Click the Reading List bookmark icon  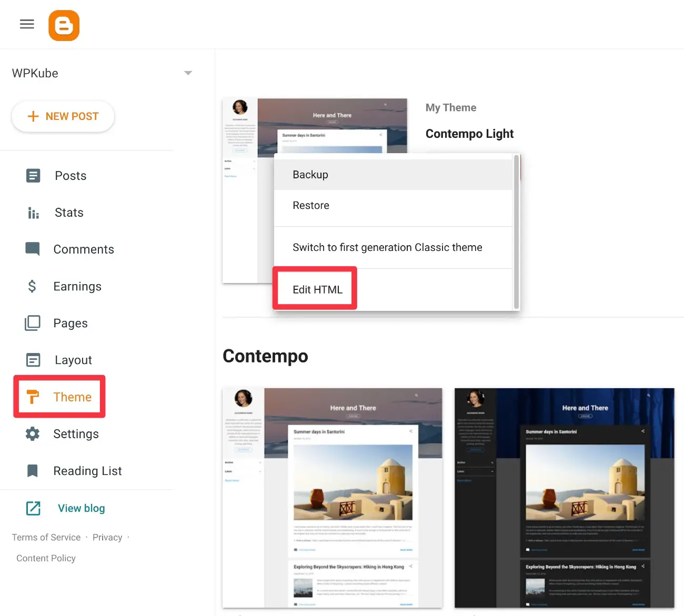(33, 471)
